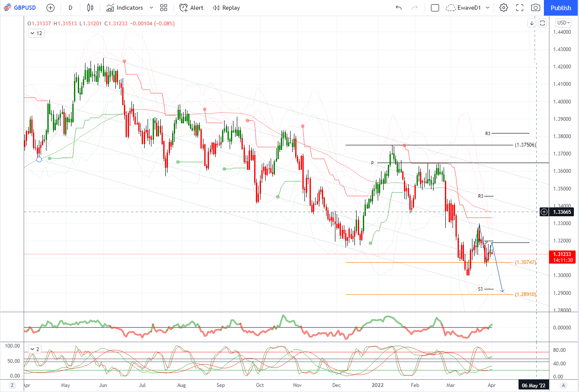The image size is (579, 392).
Task: Open indicator templates grid icon
Action: (x=164, y=8)
